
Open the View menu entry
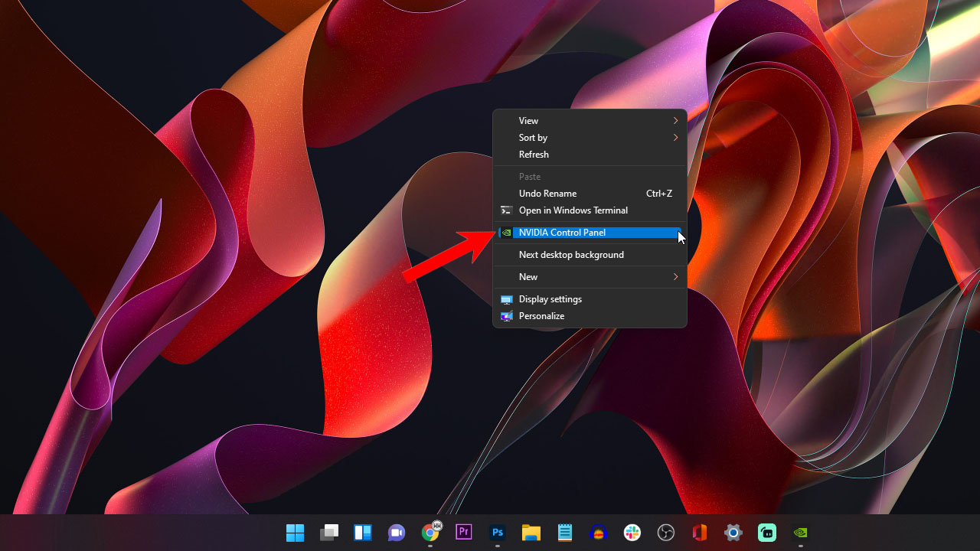coord(590,121)
